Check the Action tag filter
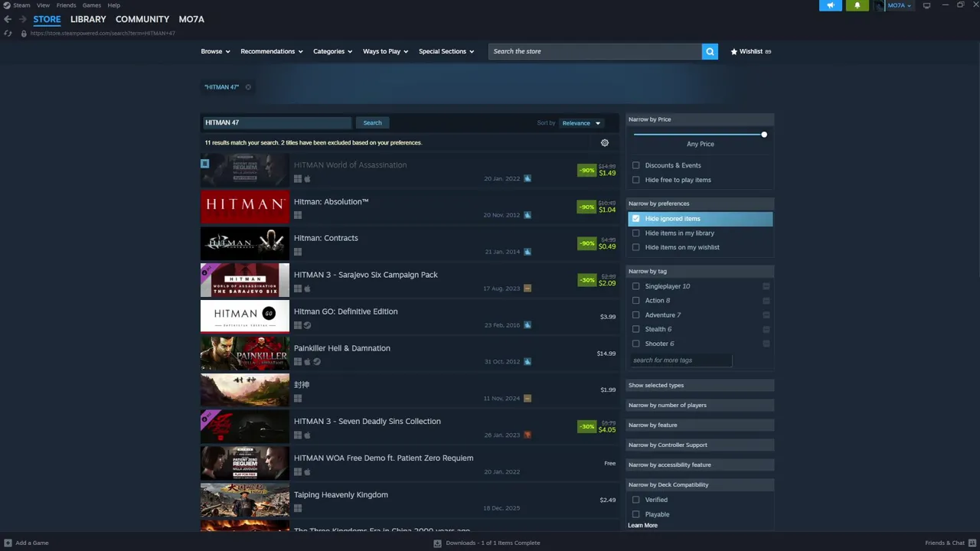This screenshot has width=980, height=551. [x=635, y=301]
